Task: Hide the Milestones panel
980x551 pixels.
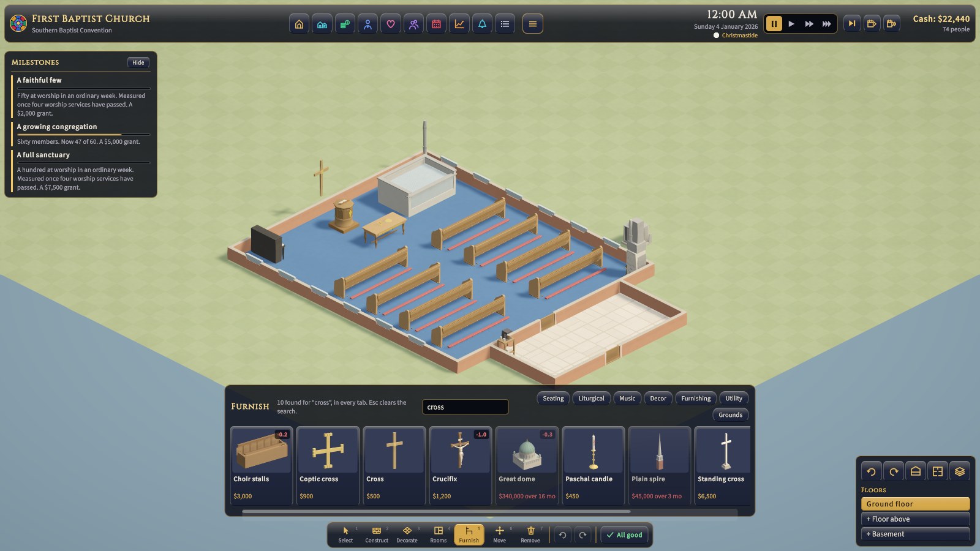Action: coord(138,62)
